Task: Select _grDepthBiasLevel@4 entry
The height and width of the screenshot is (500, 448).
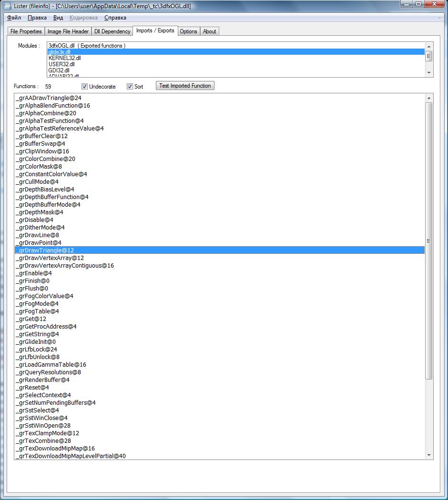Action: click(220, 190)
